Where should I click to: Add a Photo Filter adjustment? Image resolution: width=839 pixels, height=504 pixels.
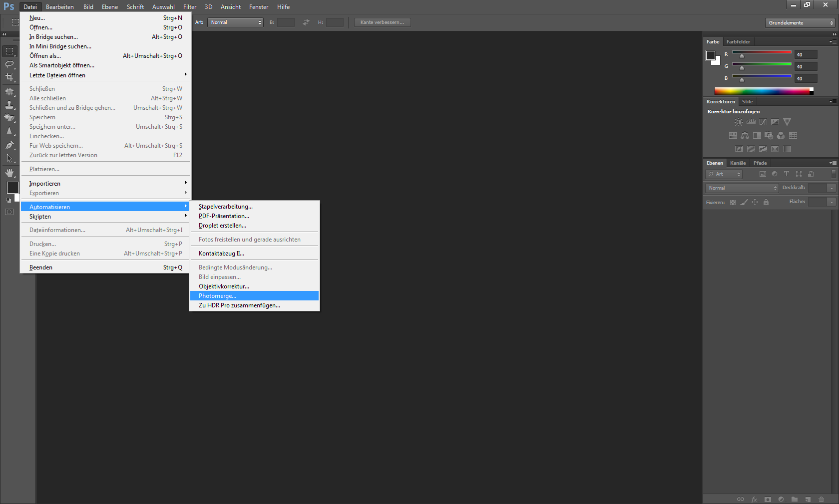[769, 136]
